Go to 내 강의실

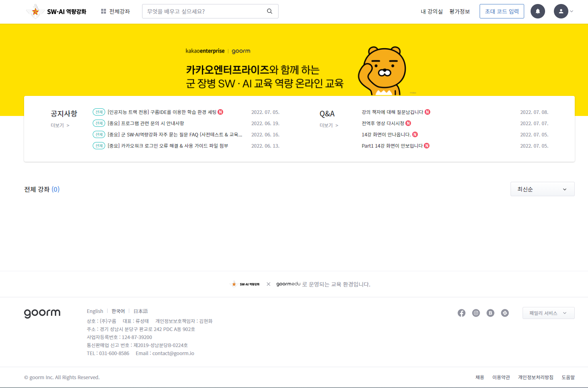coord(431,12)
